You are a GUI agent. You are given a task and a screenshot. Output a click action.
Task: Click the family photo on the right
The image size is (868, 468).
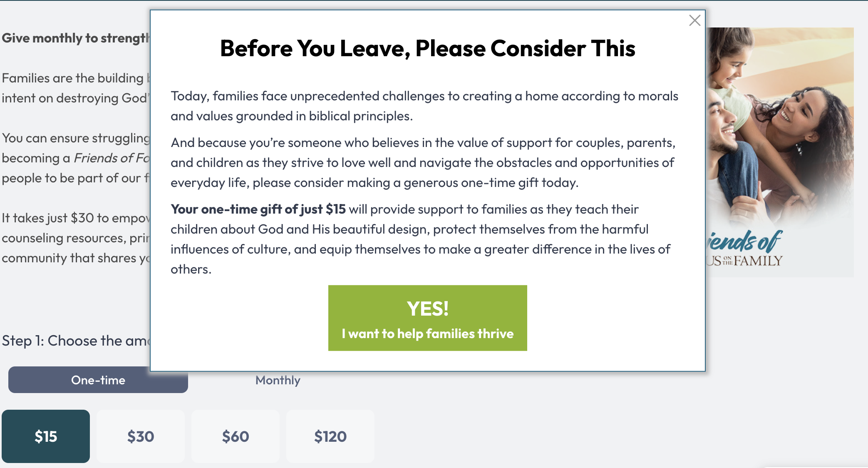(x=778, y=125)
